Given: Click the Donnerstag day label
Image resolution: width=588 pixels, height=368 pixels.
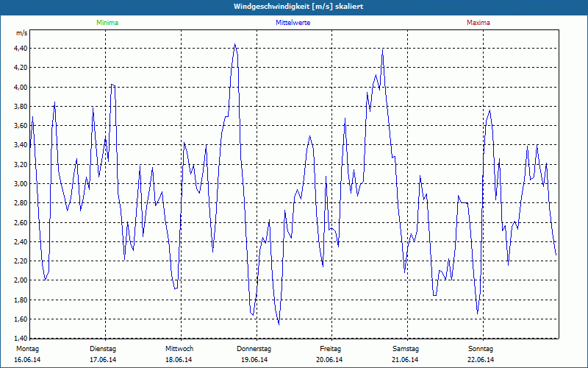Looking at the screenshot, I should [x=254, y=349].
